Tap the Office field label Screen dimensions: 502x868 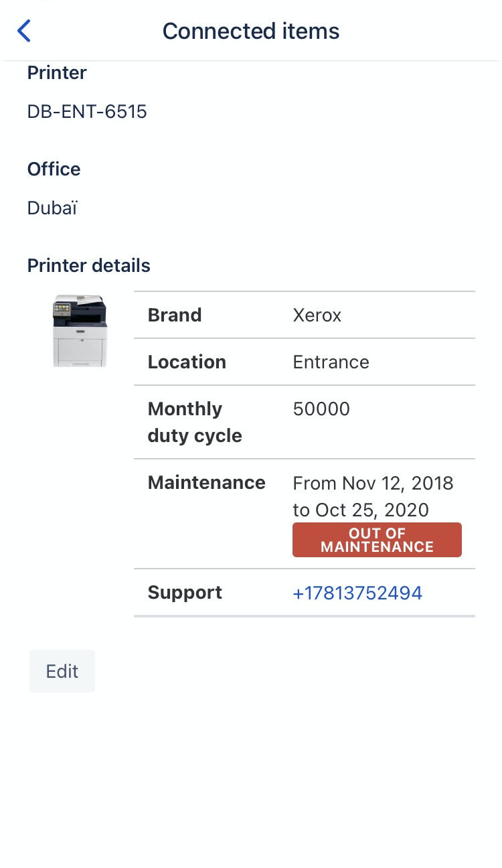54,169
